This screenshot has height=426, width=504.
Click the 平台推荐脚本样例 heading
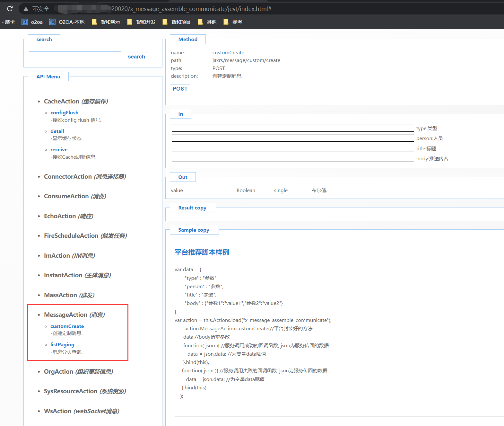click(202, 253)
